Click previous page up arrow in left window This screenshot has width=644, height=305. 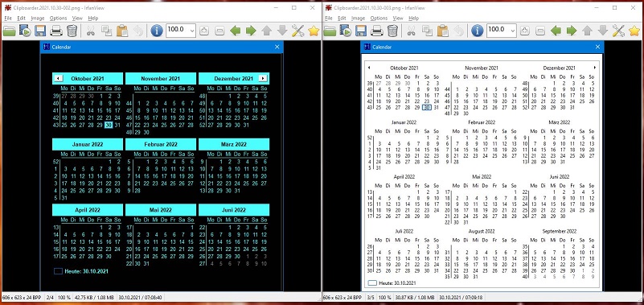pyautogui.click(x=267, y=31)
